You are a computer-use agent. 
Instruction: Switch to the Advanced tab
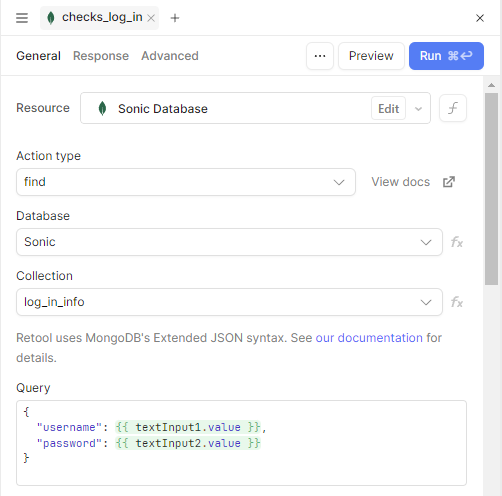click(x=170, y=56)
